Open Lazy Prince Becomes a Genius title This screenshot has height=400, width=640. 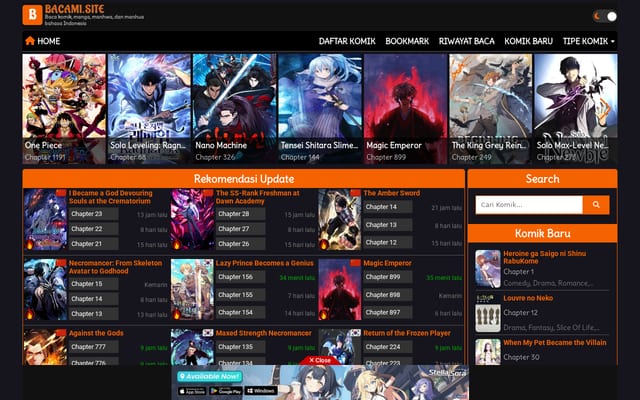click(264, 263)
